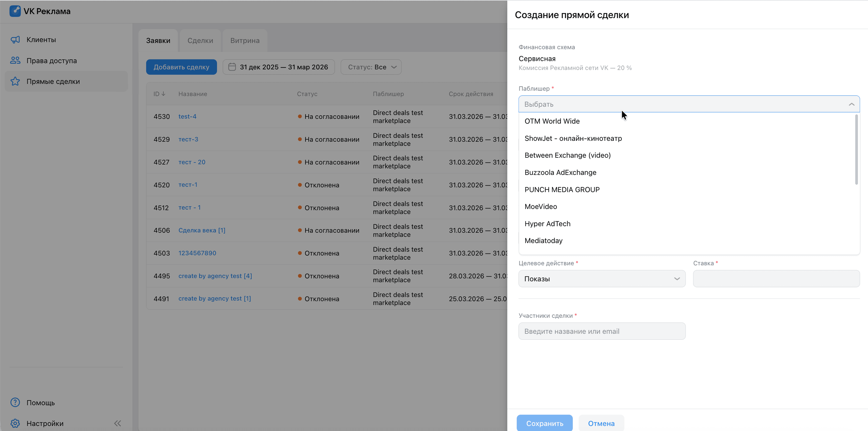The image size is (868, 431).
Task: Open the date range picker 31 дек 2025 — 31 мар 2026
Action: tap(279, 67)
